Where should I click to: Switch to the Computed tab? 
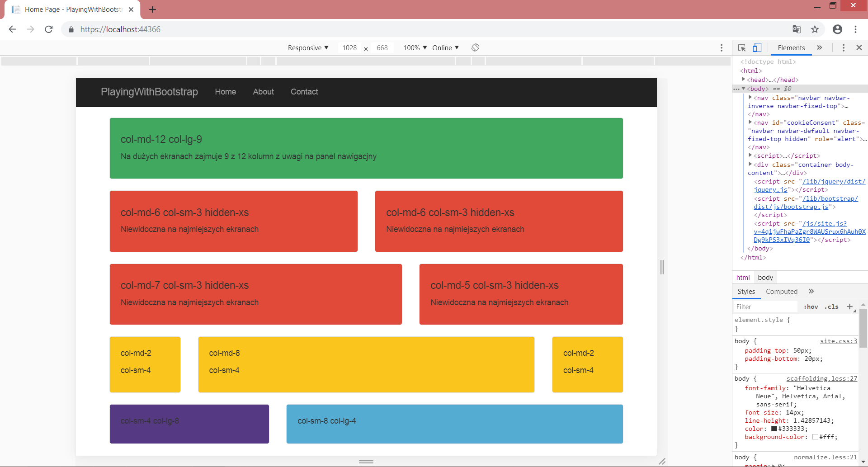782,292
